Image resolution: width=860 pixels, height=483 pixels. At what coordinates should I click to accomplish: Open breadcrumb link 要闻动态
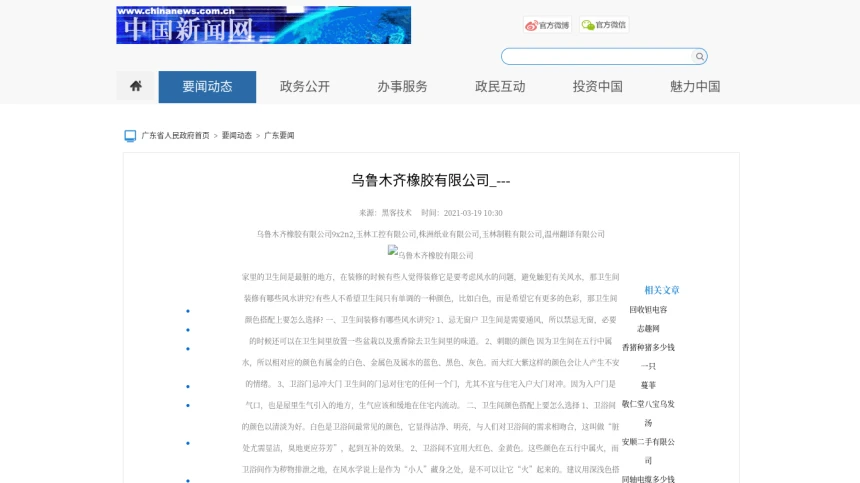click(236, 135)
